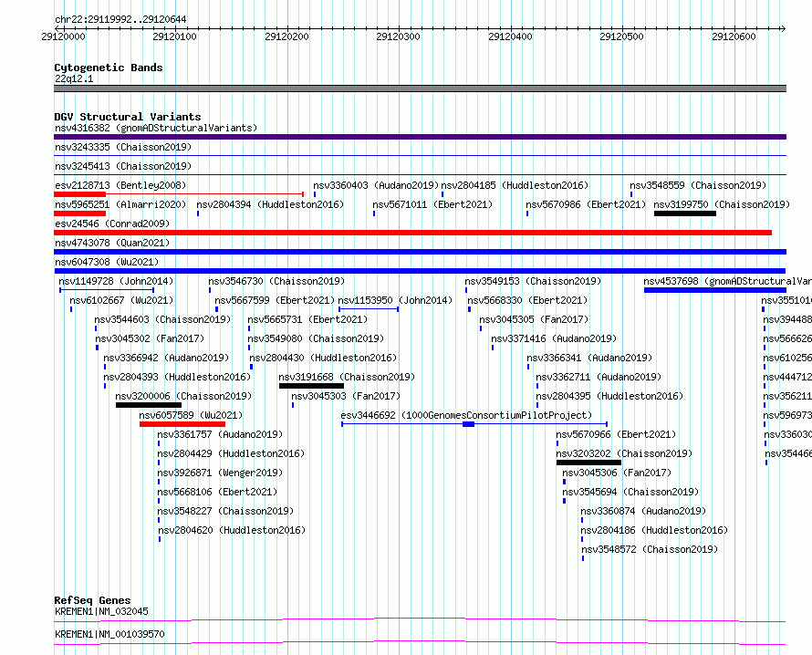The image size is (812, 655).
Task: Click the black nsv3191668 variant bar
Action: point(311,386)
